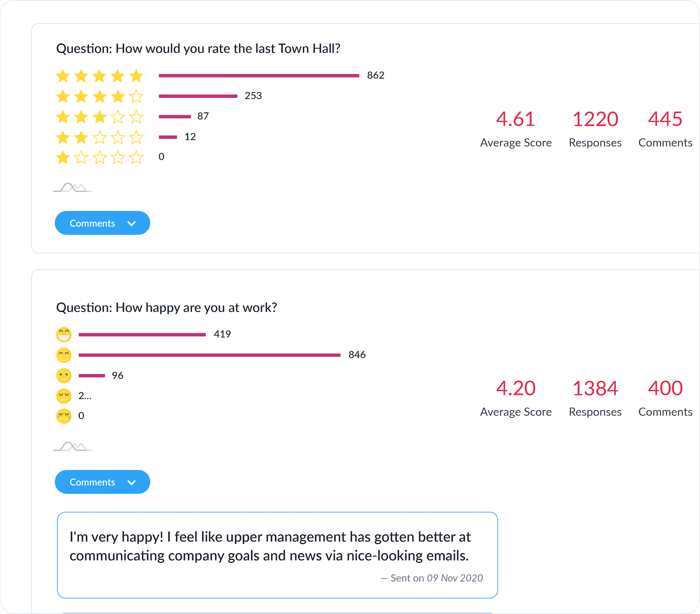Screen dimensions: 700x614
Task: Click the 1384 Responses figure
Action: click(595, 388)
